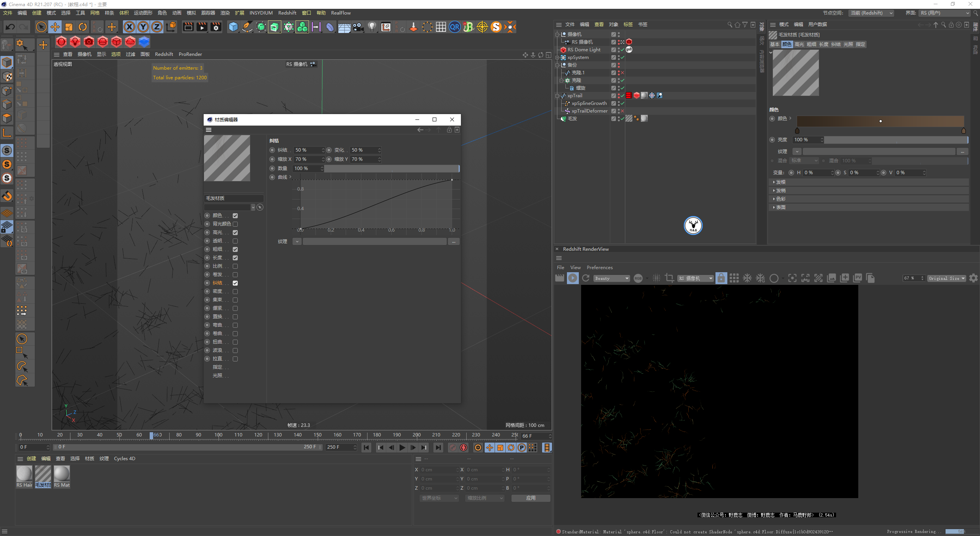This screenshot has height=536, width=980.
Task: Toggle the X-axis lock icon
Action: point(129,27)
